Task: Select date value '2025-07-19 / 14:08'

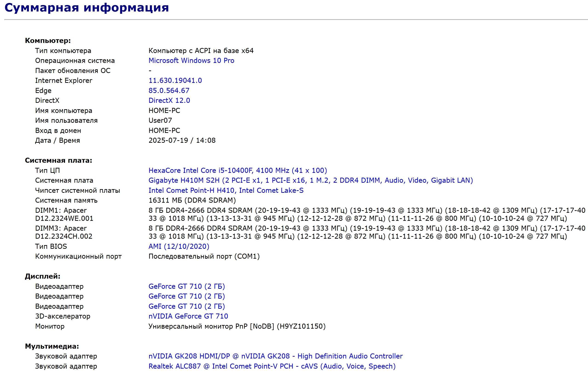Action: [x=182, y=140]
